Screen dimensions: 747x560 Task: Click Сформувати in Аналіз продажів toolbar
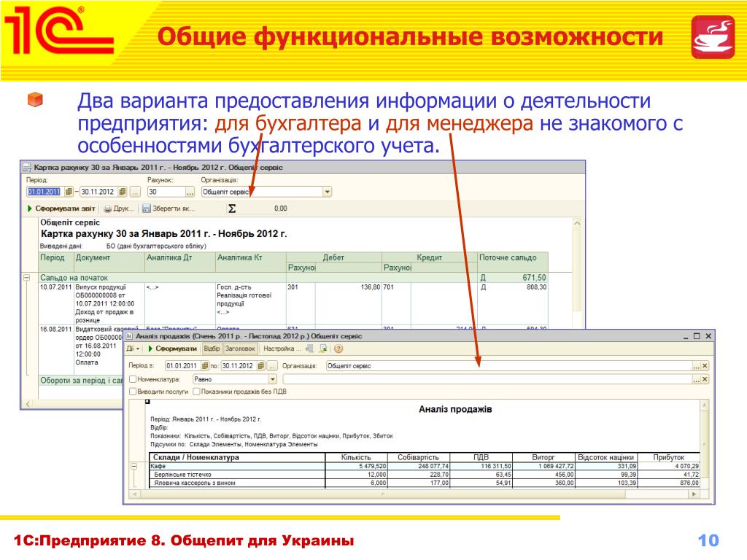tap(172, 349)
